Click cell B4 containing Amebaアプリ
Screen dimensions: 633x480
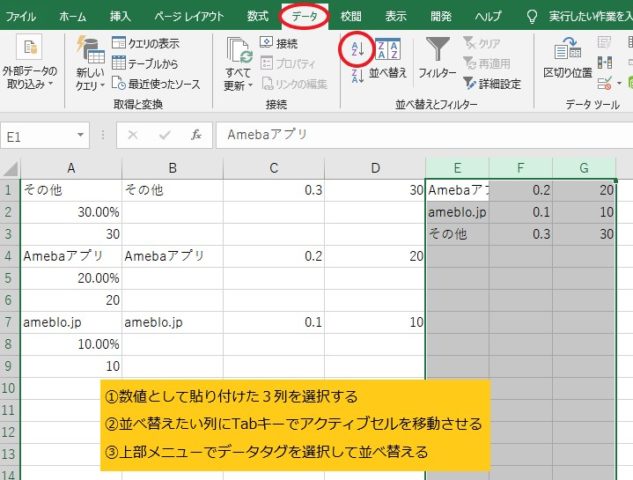[172, 256]
